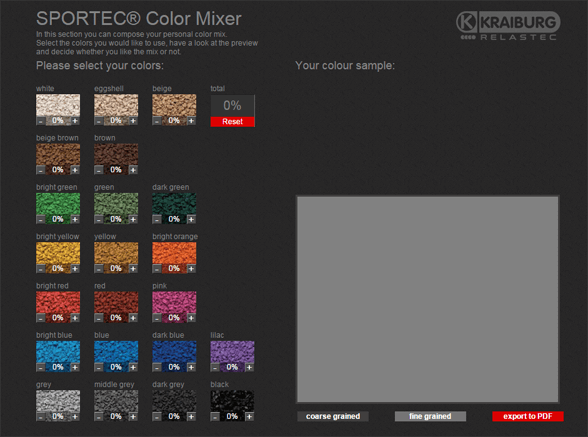This screenshot has width=588, height=437.
Task: Click the total 0% display
Action: (x=232, y=105)
